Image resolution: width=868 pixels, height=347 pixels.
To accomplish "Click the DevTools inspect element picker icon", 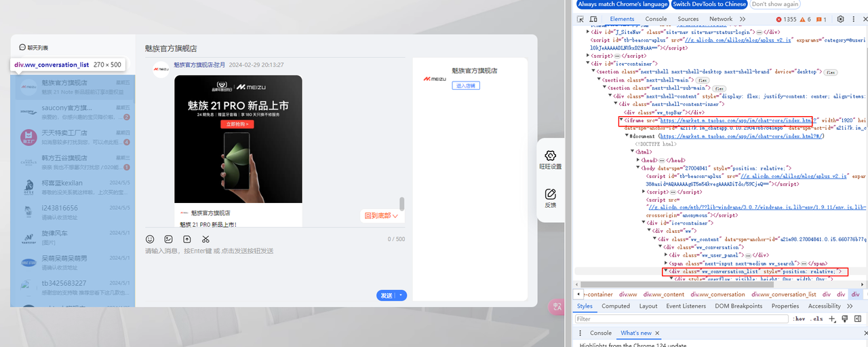I will (582, 19).
